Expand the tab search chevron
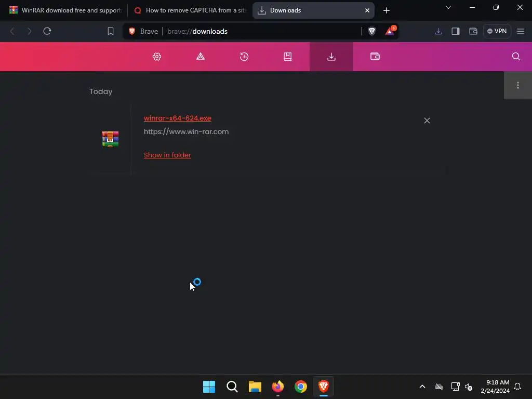 click(x=448, y=7)
